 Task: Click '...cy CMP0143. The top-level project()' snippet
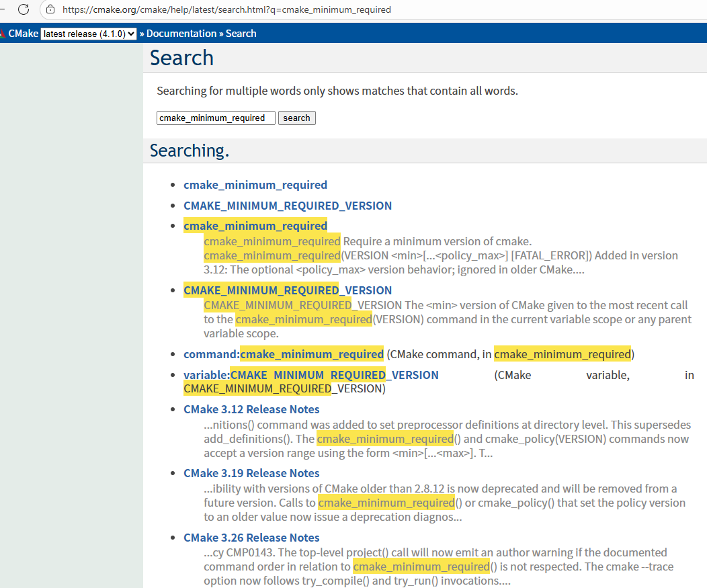296,553
